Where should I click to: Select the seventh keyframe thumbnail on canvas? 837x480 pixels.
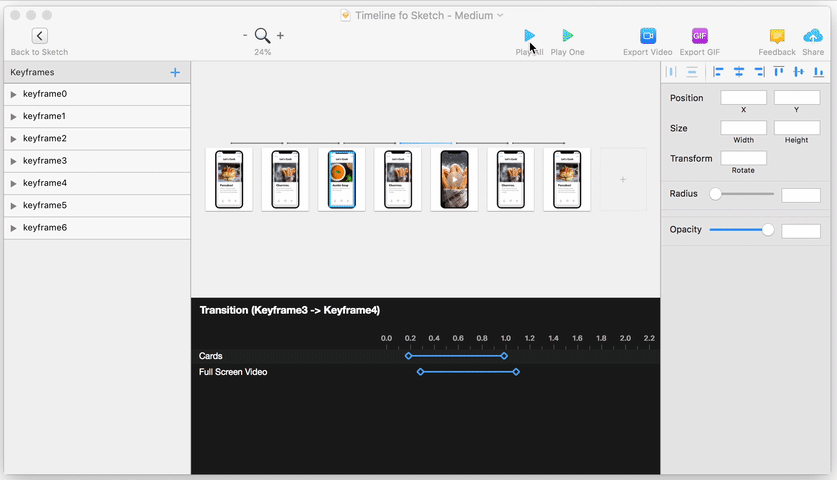pyautogui.click(x=567, y=179)
